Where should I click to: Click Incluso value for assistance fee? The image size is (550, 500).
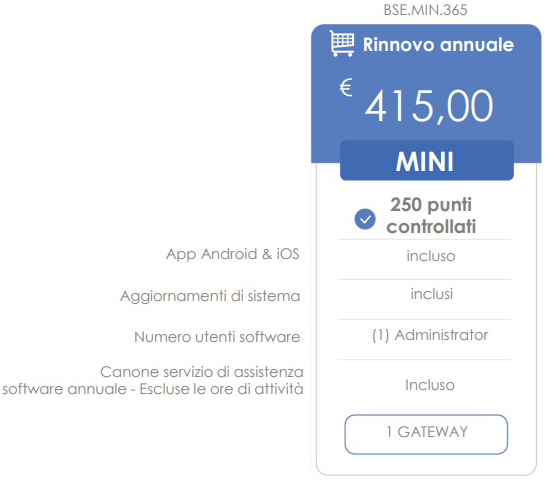tap(430, 385)
